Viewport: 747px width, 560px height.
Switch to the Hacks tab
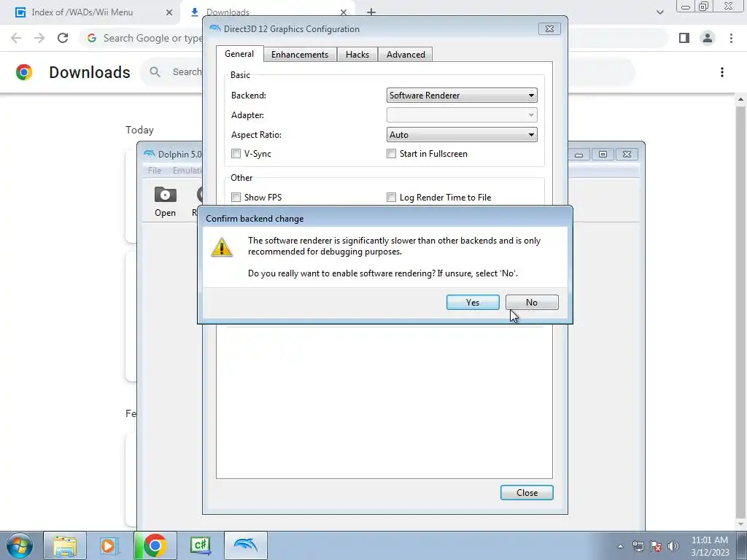click(357, 54)
